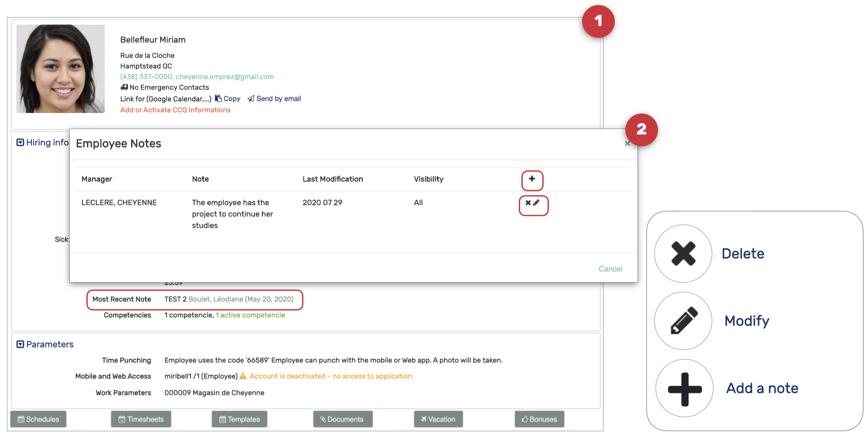The width and height of the screenshot is (868, 436).
Task: Click Add or Activate CCQ Informations link
Action: point(175,110)
